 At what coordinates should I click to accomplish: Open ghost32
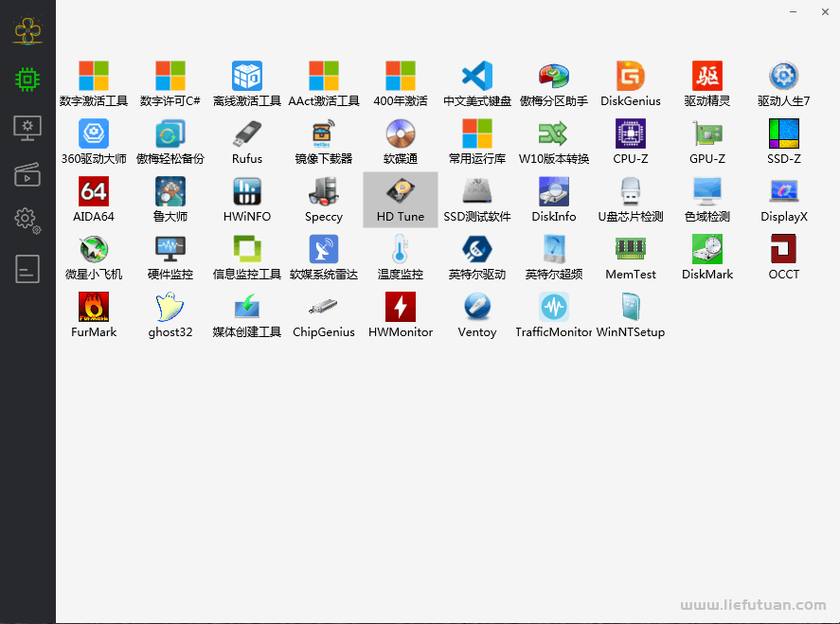[170, 315]
